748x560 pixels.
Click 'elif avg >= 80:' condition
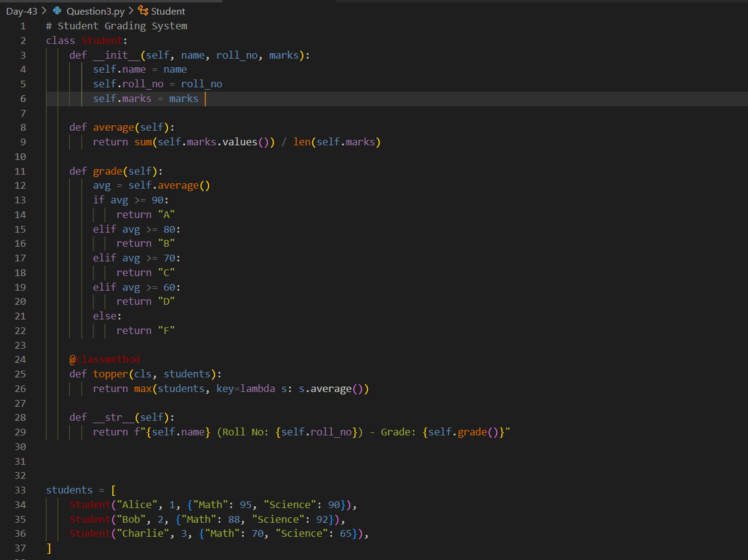pyautogui.click(x=137, y=229)
